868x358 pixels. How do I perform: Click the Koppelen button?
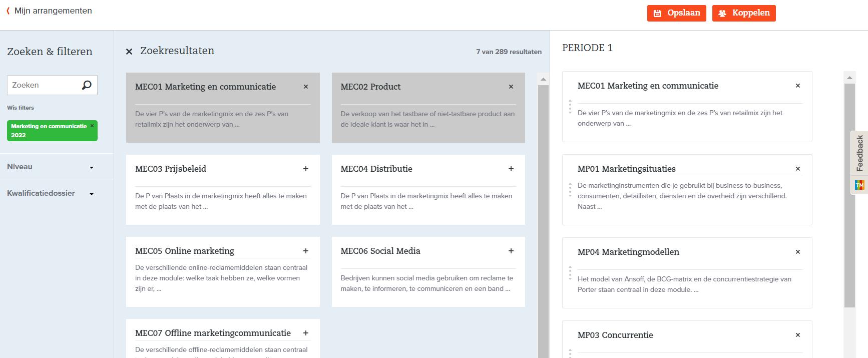[x=744, y=13]
